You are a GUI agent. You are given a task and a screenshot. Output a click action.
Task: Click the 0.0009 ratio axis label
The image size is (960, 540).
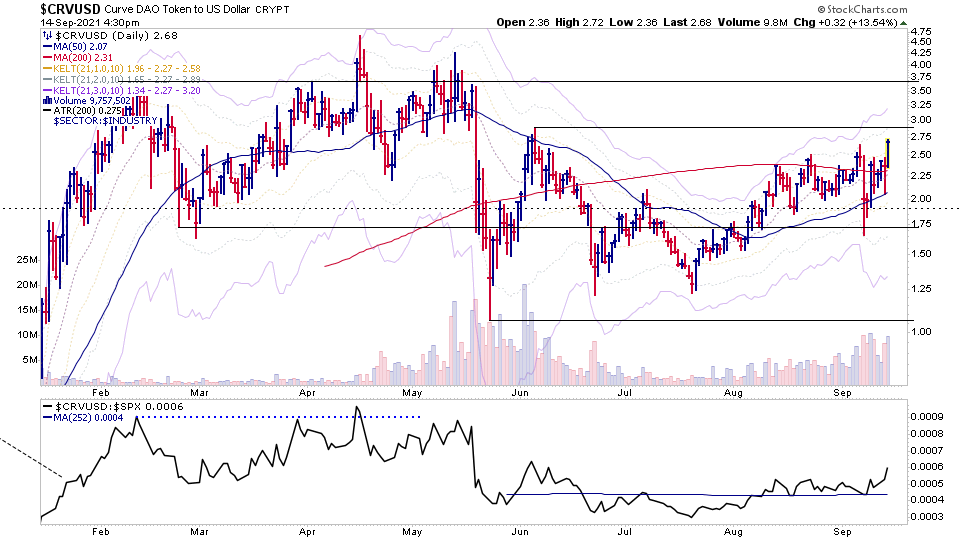coord(927,417)
